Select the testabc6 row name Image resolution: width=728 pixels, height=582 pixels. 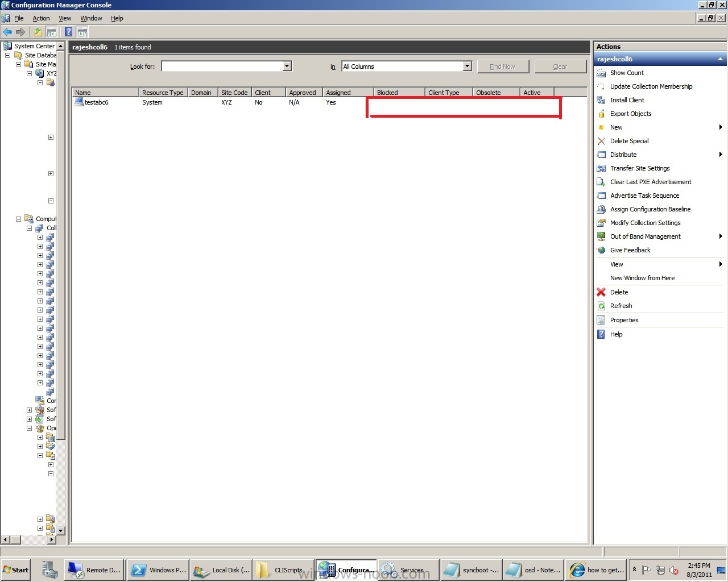(x=96, y=102)
